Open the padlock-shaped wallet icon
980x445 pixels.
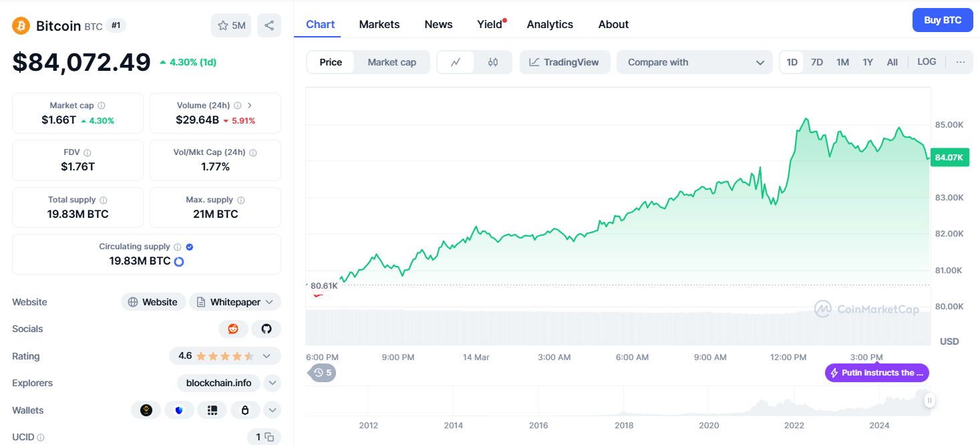pyautogui.click(x=245, y=410)
